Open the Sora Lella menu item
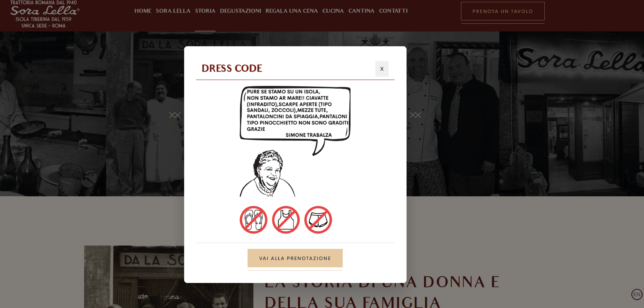The image size is (644, 308). pyautogui.click(x=173, y=11)
